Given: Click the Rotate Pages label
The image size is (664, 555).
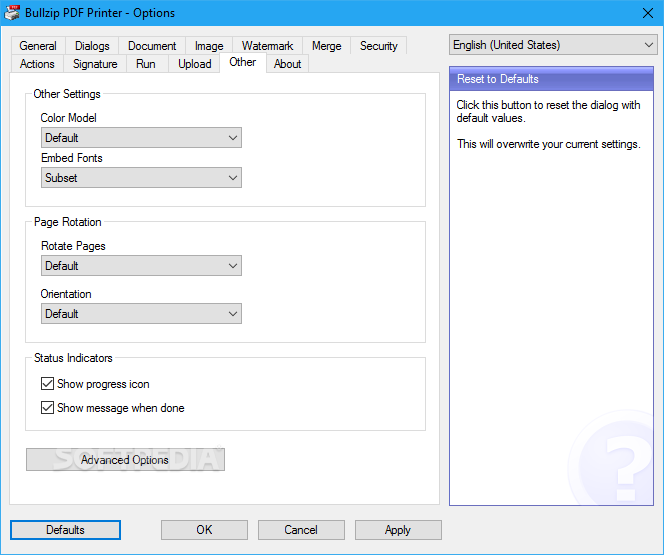Looking at the screenshot, I should pos(73,246).
